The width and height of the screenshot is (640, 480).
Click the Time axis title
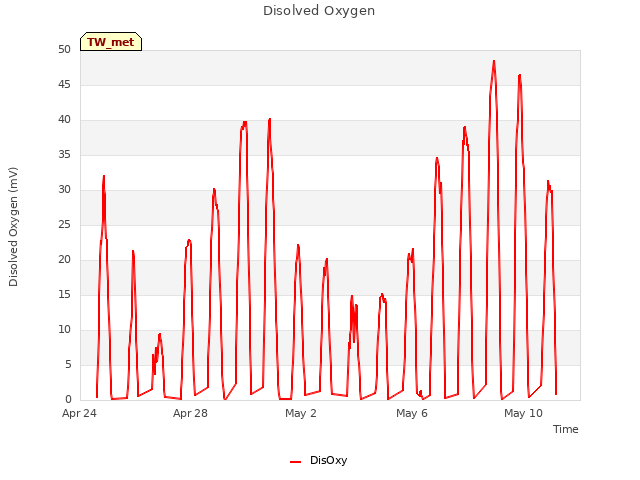click(565, 429)
